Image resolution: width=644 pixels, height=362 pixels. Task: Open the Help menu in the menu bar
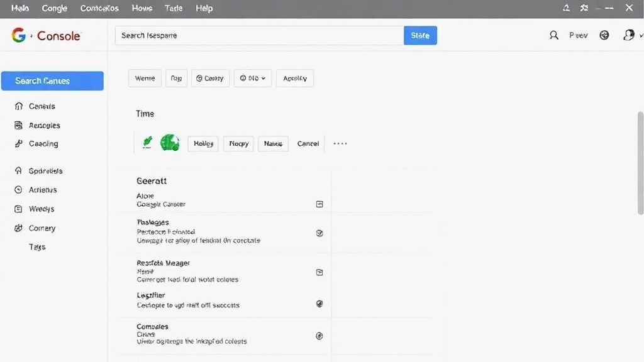tap(204, 8)
